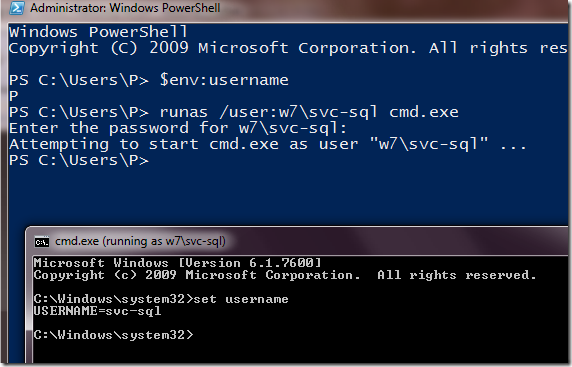572x367 pixels.
Task: Focus the final C:\Windows\system32> prompt
Action: click(113, 335)
